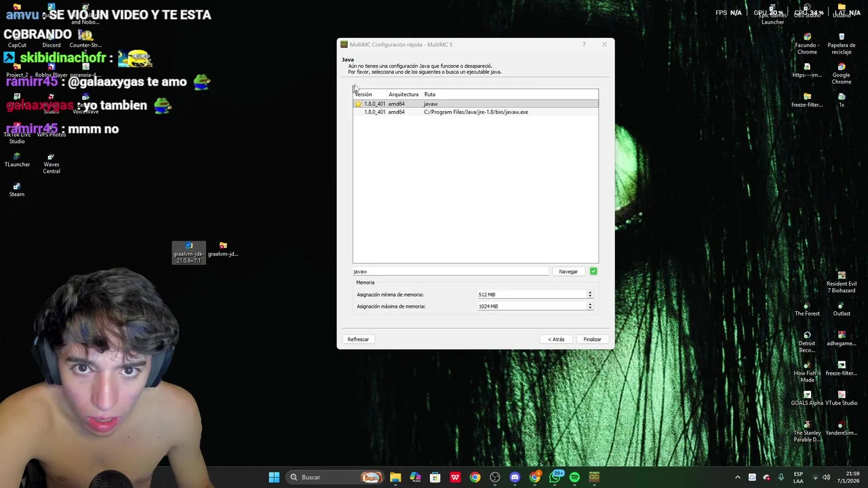Screen dimensions: 868x488
Task: Select the GOALS Alpha desktop shortcut
Action: pos(807,399)
